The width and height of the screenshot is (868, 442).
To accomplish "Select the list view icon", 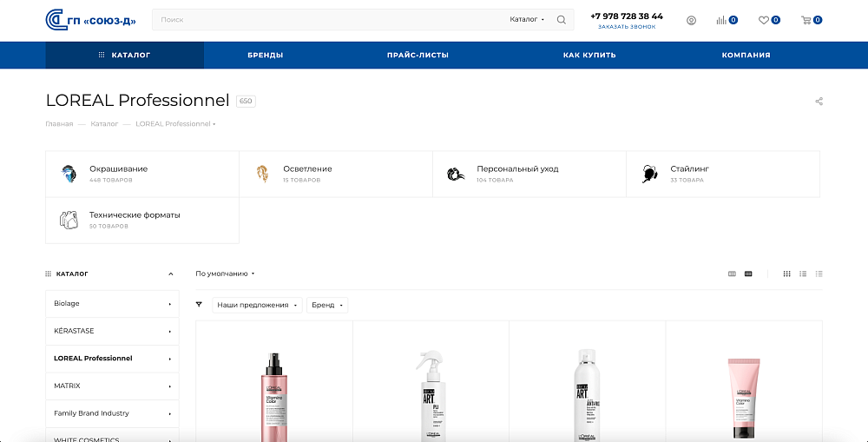I will 803,274.
